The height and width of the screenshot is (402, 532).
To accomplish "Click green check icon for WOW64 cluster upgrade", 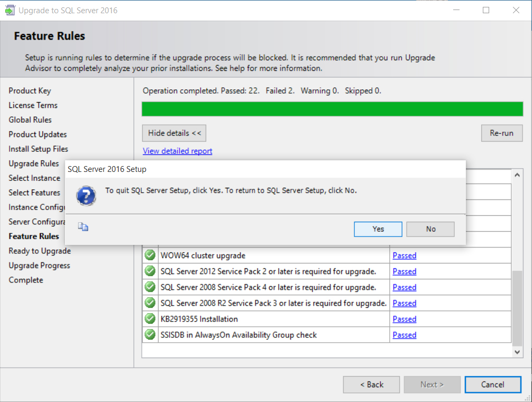I will (150, 255).
